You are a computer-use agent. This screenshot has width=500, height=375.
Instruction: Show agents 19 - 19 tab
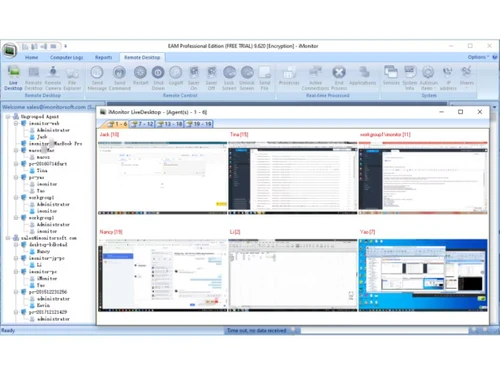199,124
